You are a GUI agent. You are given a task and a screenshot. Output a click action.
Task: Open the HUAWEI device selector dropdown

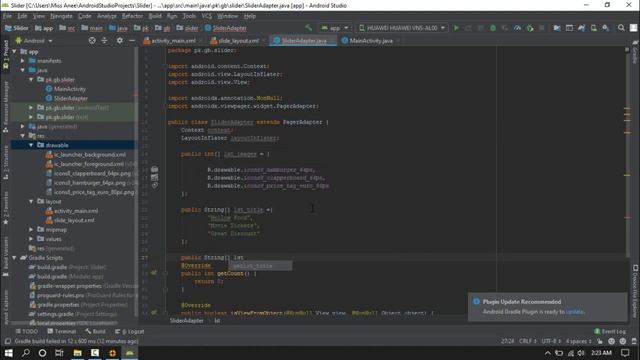[402, 28]
